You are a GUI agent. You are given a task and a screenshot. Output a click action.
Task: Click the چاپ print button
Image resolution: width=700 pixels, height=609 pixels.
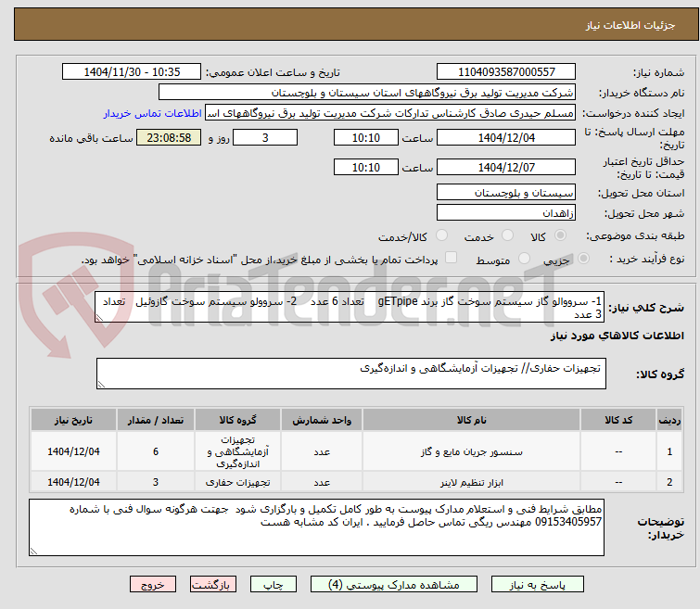[274, 585]
